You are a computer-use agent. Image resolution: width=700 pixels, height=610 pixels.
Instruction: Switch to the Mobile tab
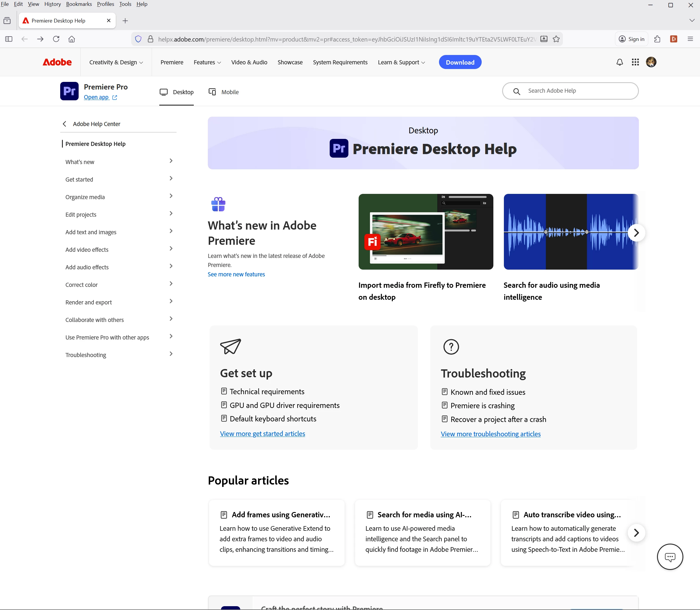(x=224, y=92)
